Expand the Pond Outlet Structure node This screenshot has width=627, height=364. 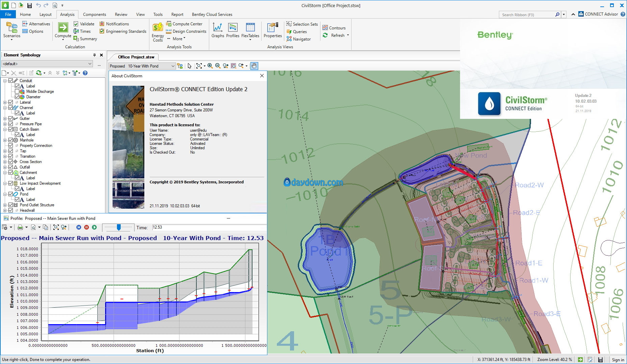click(5, 205)
